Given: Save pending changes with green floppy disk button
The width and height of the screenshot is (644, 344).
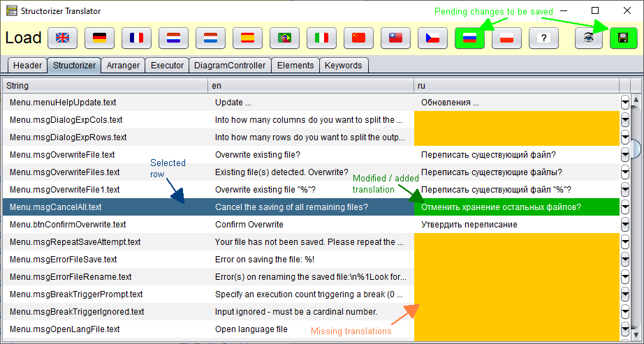Looking at the screenshot, I should pos(624,38).
